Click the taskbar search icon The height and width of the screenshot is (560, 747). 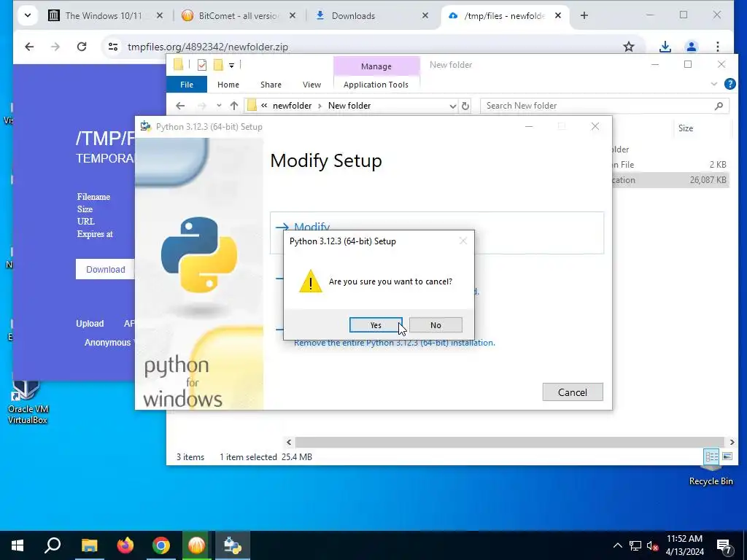pos(53,545)
